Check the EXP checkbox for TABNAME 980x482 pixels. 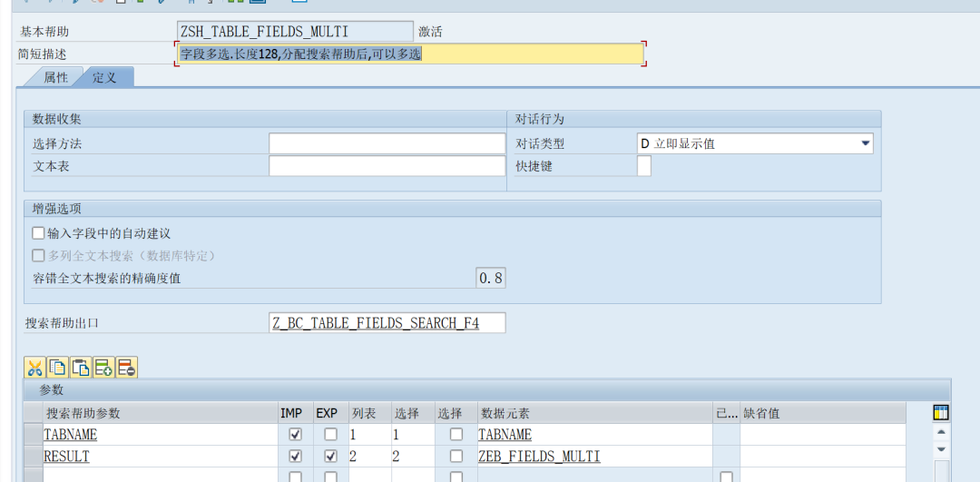331,434
